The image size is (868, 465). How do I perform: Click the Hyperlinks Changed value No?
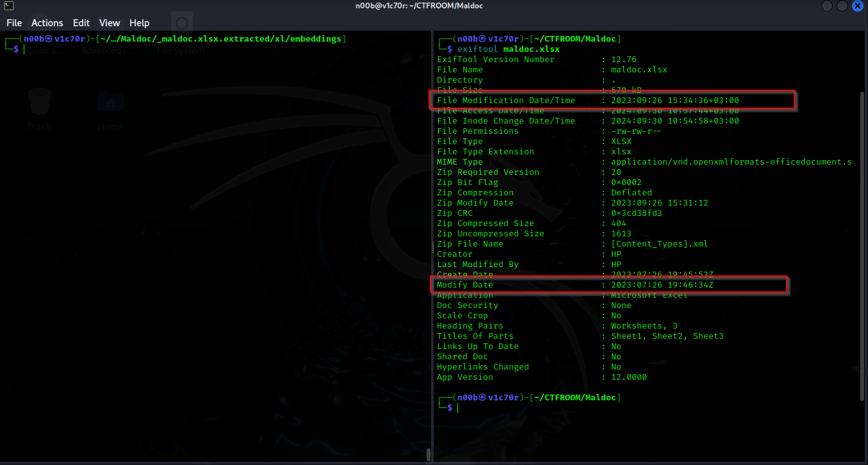616,367
